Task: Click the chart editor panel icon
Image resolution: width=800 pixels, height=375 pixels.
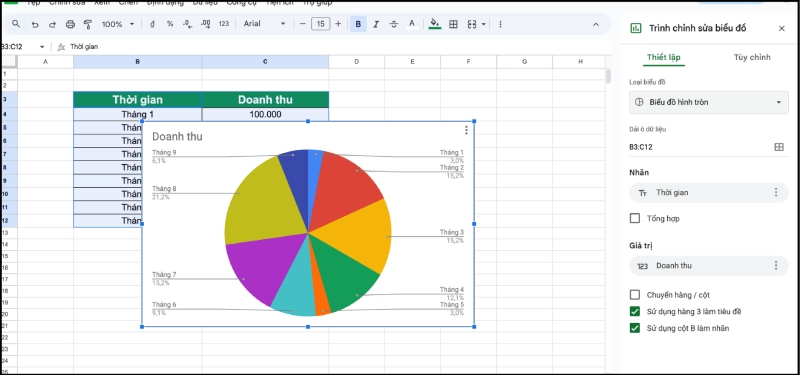Action: pyautogui.click(x=636, y=28)
